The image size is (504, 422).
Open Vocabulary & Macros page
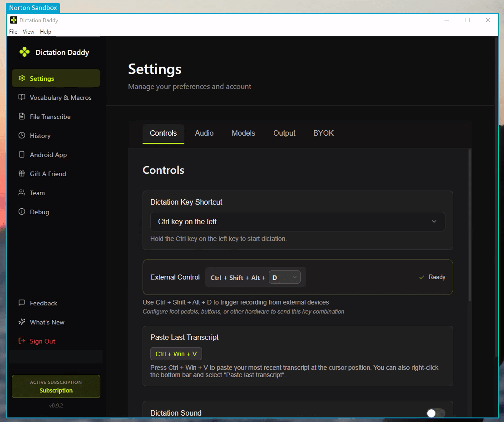pos(56,97)
